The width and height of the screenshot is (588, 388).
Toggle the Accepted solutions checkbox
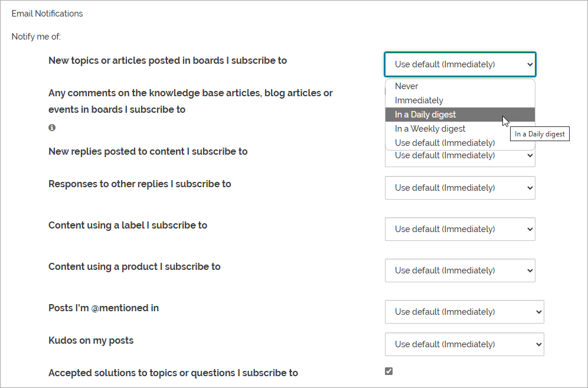[x=388, y=371]
